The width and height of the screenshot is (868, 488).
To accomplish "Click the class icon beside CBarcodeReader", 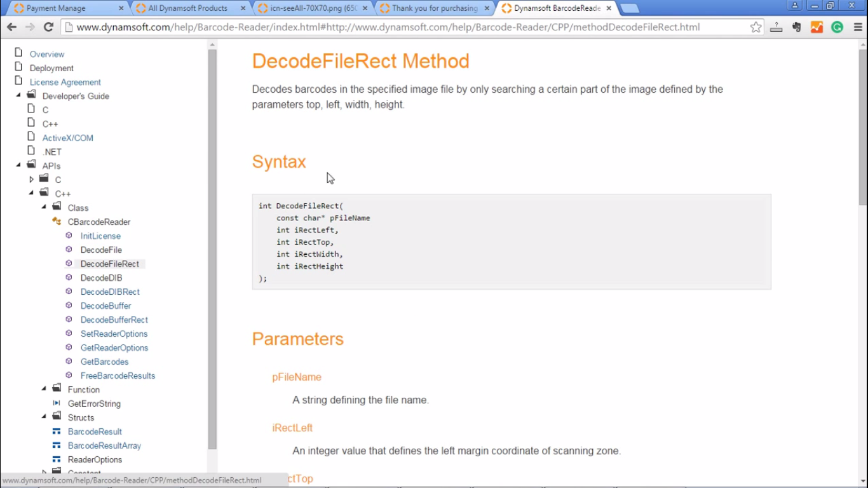I will pos(57,221).
